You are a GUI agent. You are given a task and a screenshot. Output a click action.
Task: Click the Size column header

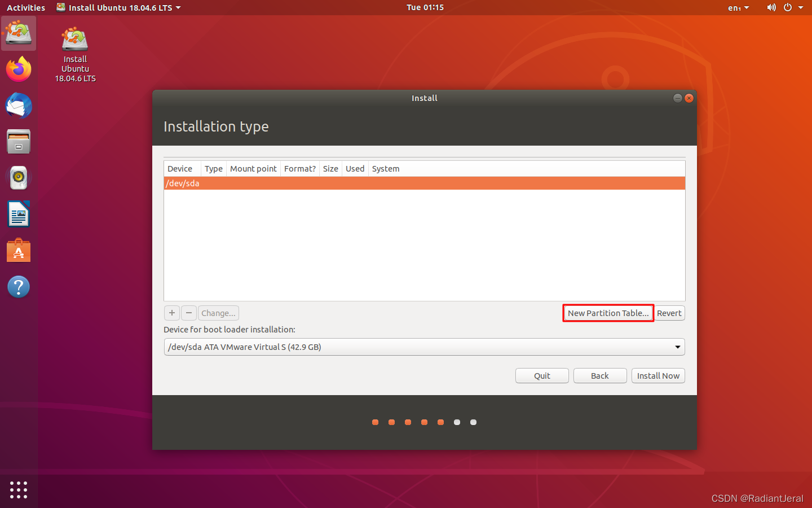point(330,169)
